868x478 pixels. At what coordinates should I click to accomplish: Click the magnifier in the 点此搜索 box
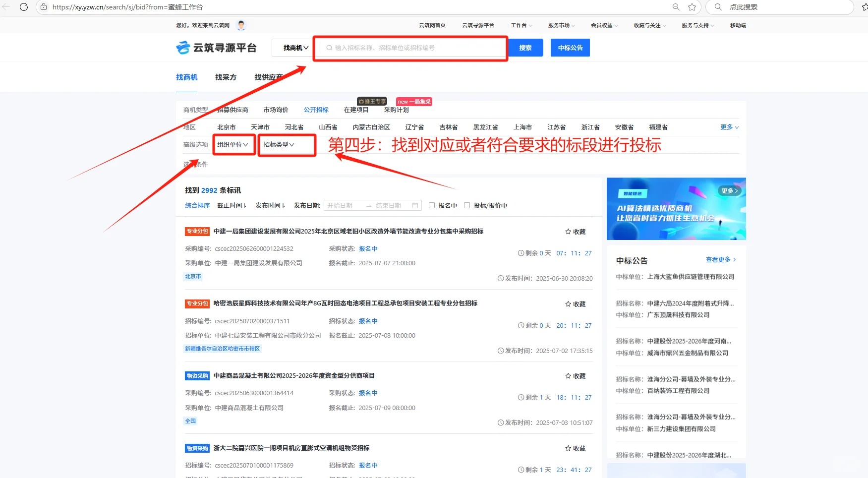[x=718, y=7]
